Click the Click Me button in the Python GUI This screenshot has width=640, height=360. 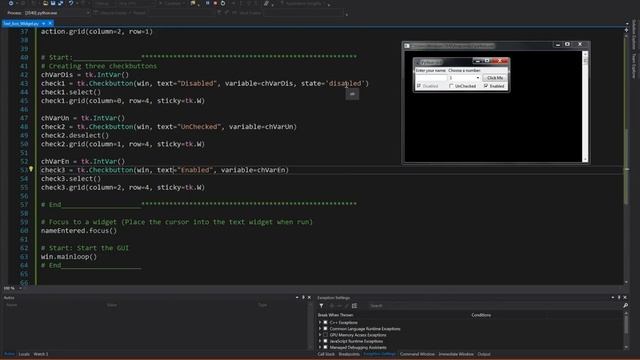coord(495,78)
